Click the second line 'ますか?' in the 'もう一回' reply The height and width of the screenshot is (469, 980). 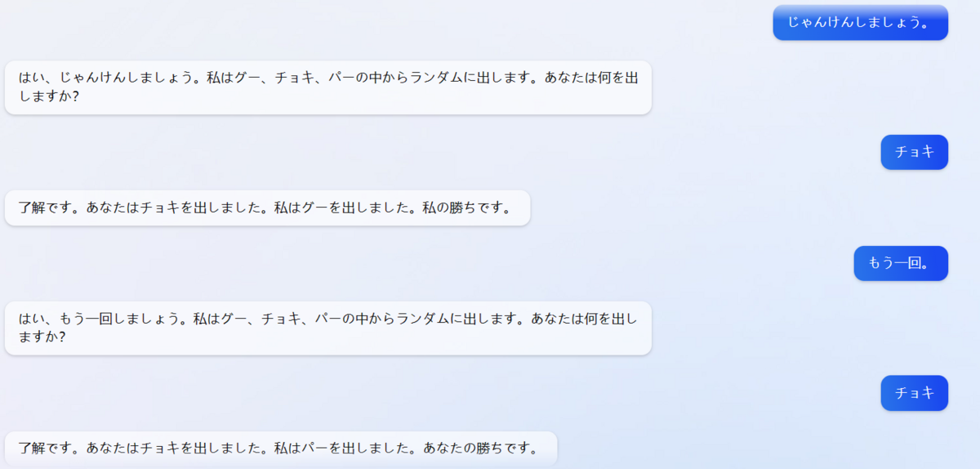(44, 337)
